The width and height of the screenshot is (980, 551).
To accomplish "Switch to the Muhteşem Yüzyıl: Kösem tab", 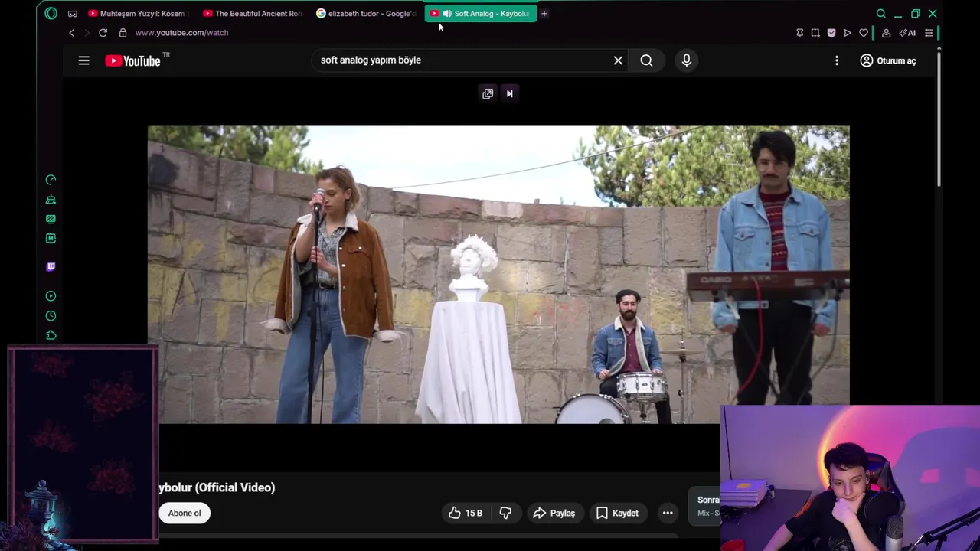I will [137, 14].
